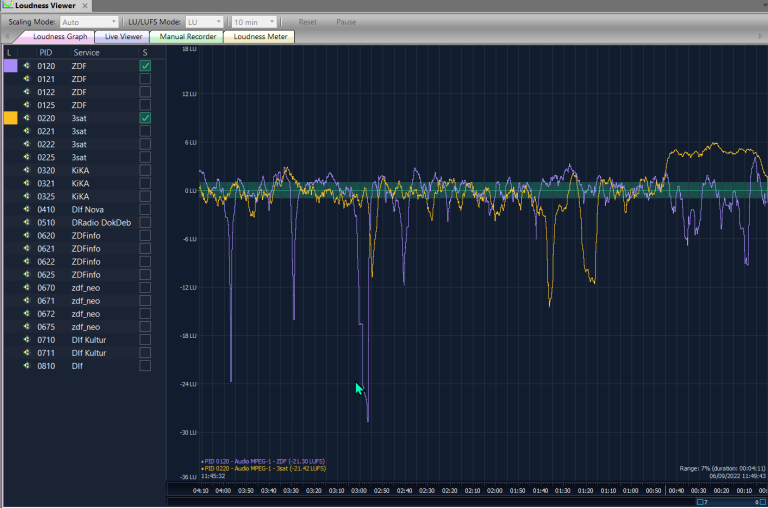Viewport: 768px width, 508px height.
Task: Uncheck the ZDF PID 0120 checkbox
Action: 145,66
